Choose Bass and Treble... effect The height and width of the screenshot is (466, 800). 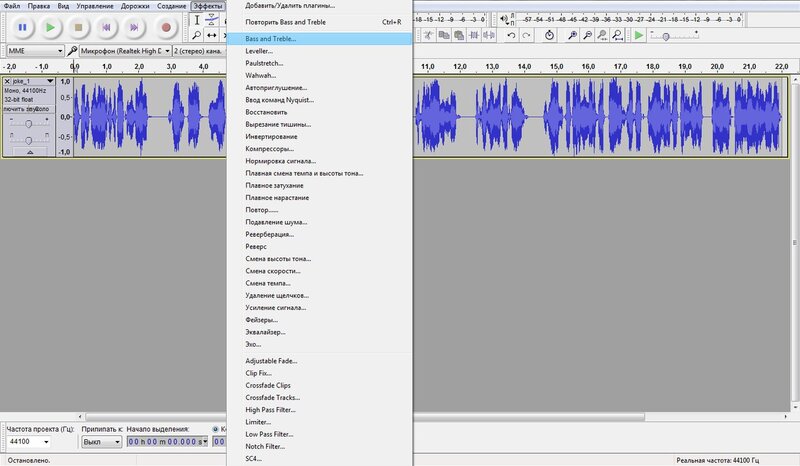[x=271, y=38]
